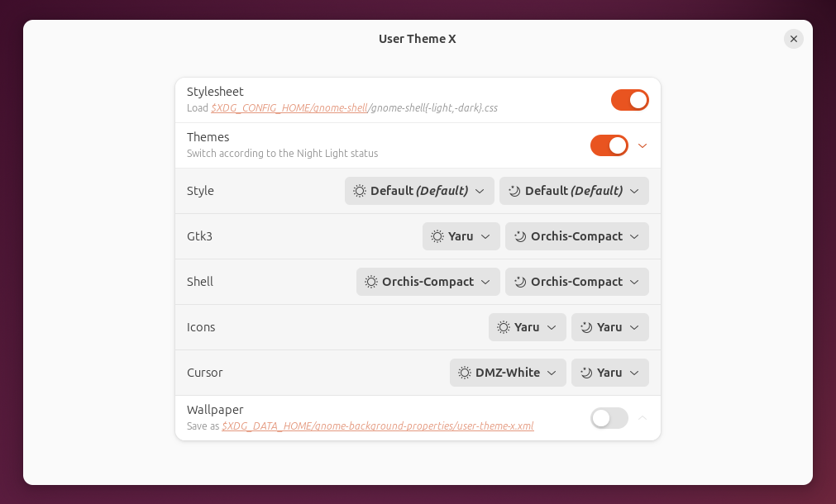Open the user-theme-x.xml save path link
Image resolution: width=836 pixels, height=504 pixels.
pyautogui.click(x=377, y=426)
